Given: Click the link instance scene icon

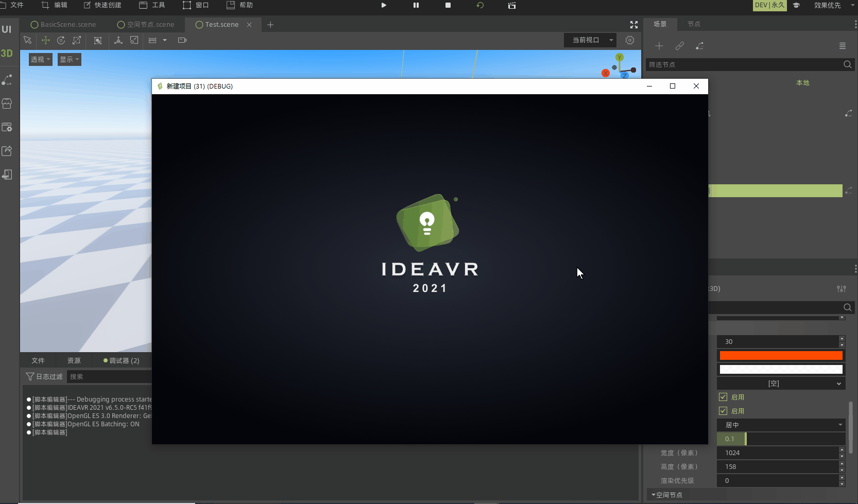Looking at the screenshot, I should [680, 46].
